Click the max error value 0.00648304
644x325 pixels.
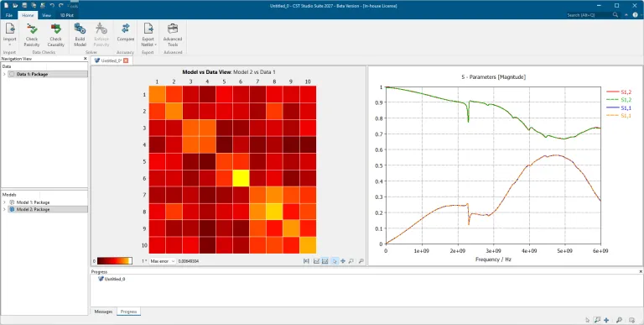point(189,261)
